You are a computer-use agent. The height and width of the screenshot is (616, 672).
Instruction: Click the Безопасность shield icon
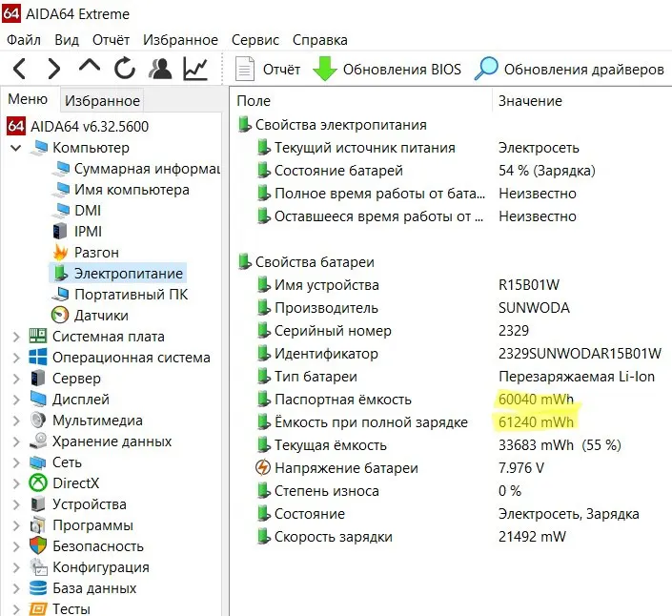coord(38,545)
